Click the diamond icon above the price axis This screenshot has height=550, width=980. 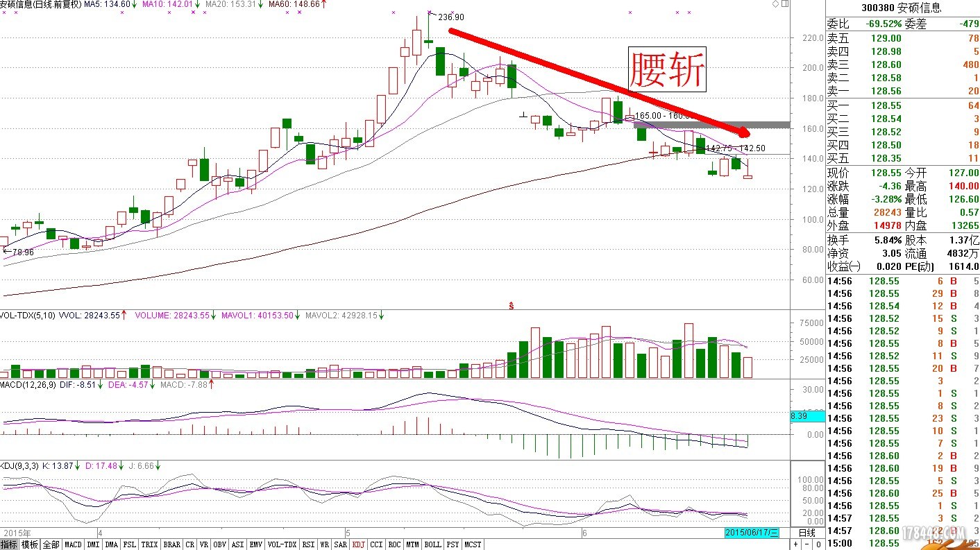coord(775,4)
